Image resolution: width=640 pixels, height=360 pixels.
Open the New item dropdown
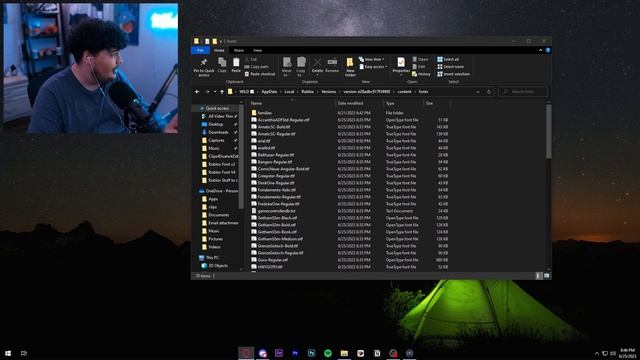[x=372, y=60]
